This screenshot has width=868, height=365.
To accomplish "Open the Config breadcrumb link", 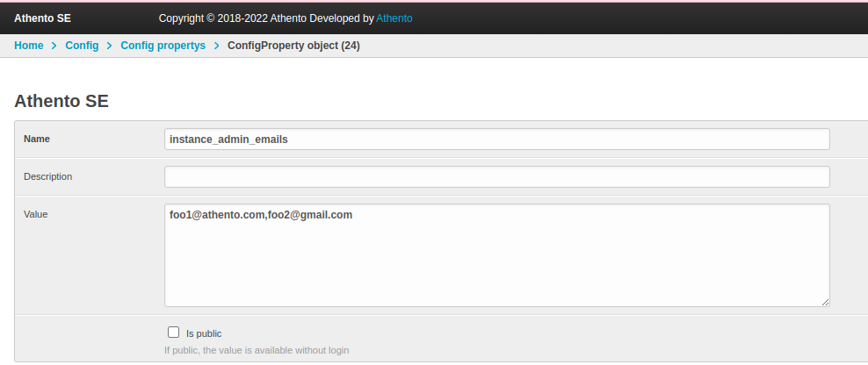I will pos(82,46).
